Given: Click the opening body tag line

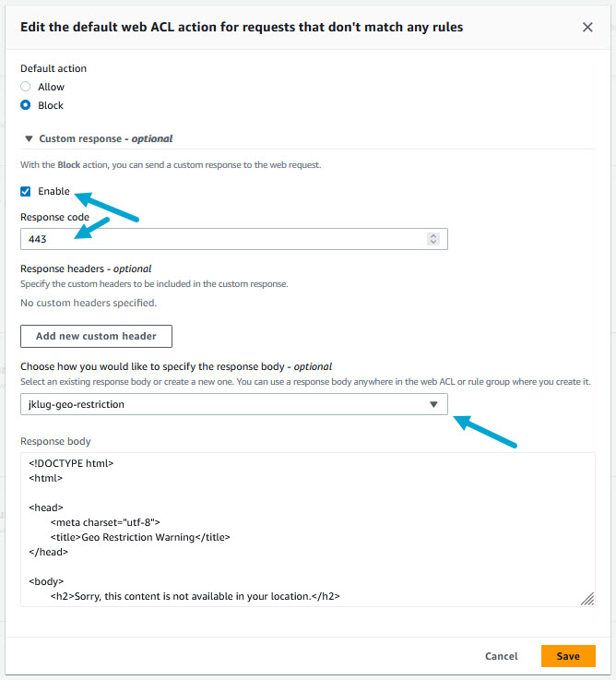Looking at the screenshot, I should pos(46,581).
